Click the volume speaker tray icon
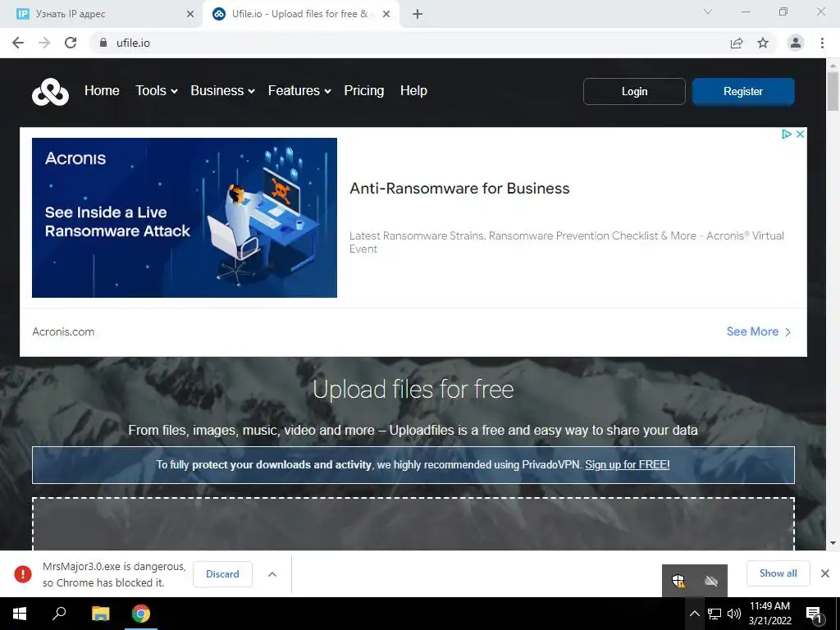This screenshot has height=630, width=840. (x=734, y=614)
